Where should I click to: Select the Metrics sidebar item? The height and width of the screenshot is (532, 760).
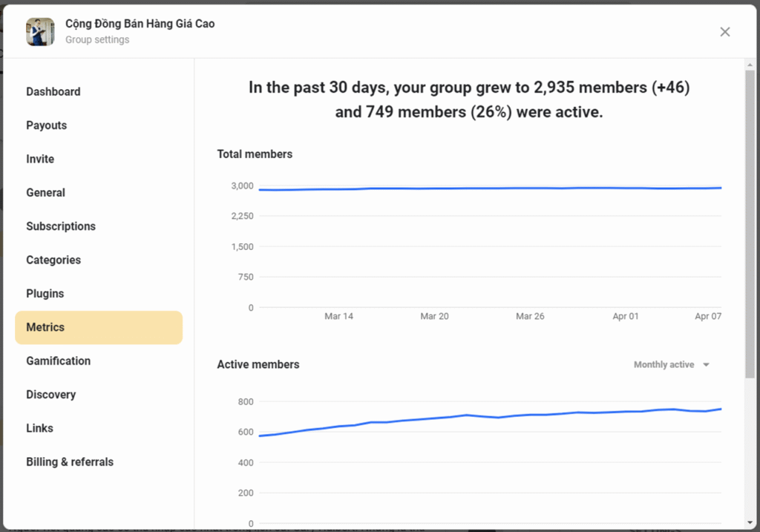(99, 327)
